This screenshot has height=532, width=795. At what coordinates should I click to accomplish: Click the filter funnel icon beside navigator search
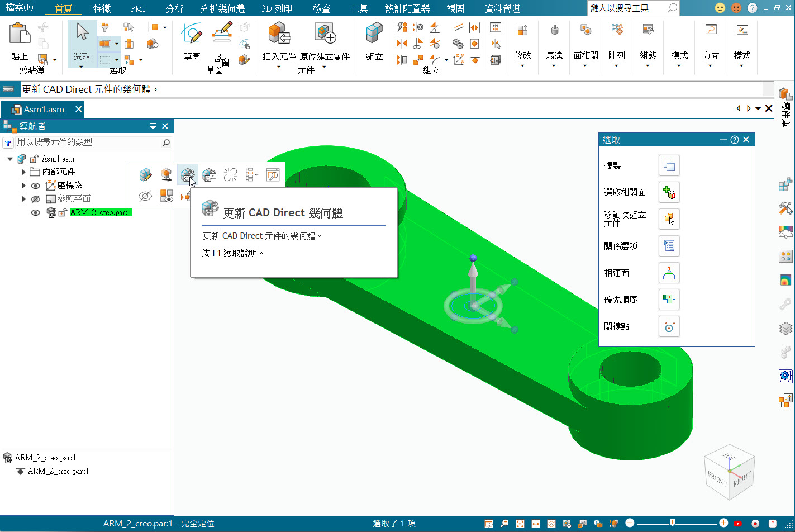8,142
